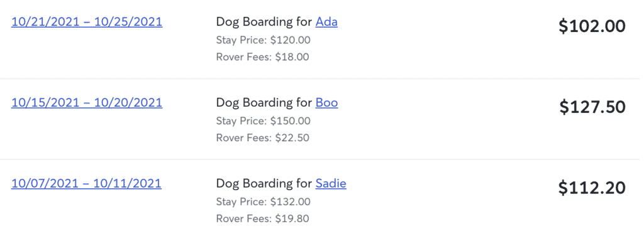Select the $112.20 payout amount
Viewport: 644px width, 231px height.
coord(592,188)
